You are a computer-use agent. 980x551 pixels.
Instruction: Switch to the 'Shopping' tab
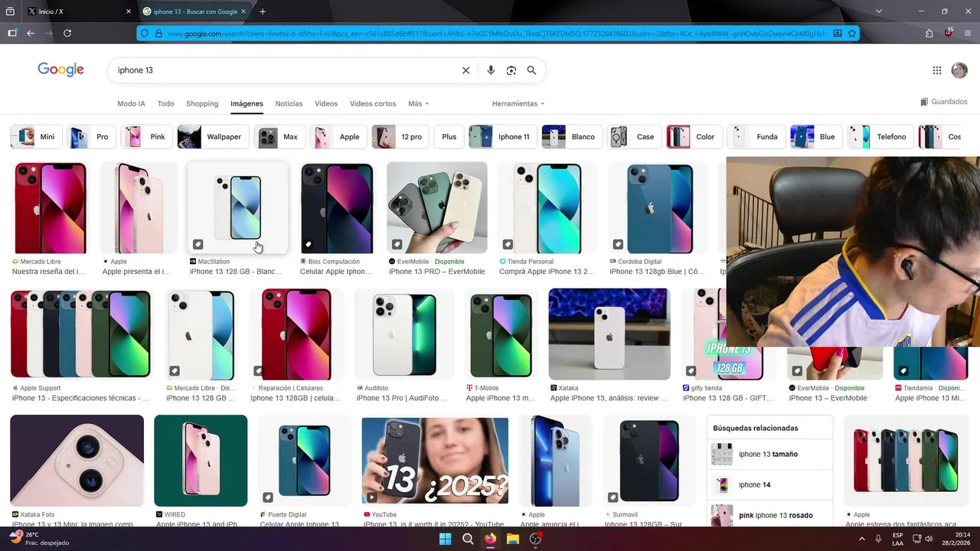202,103
